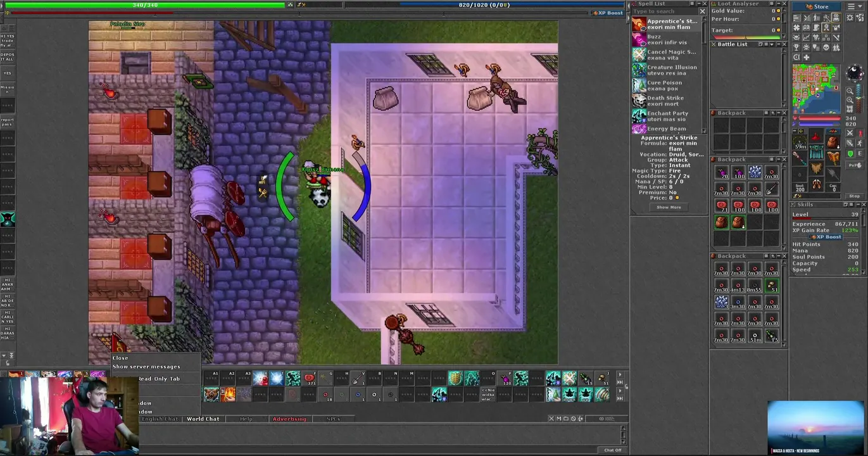Switch to the Advertising chat tab
Screen dimensions: 868x456
click(x=289, y=419)
